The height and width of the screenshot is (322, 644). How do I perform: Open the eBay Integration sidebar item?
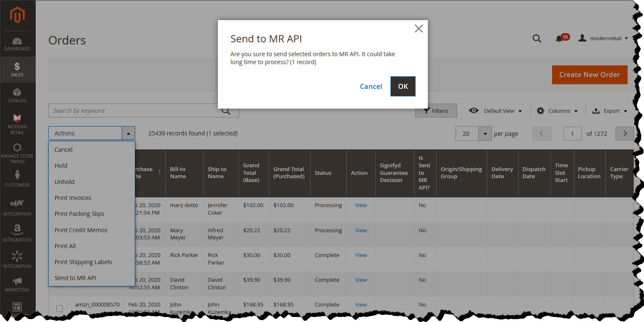(x=17, y=208)
